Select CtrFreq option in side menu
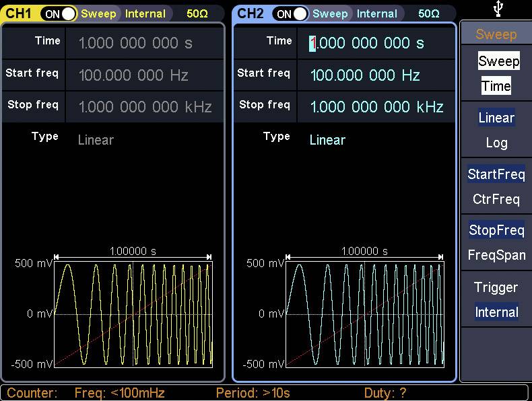Screen dimensions: 532x401 tap(496, 199)
